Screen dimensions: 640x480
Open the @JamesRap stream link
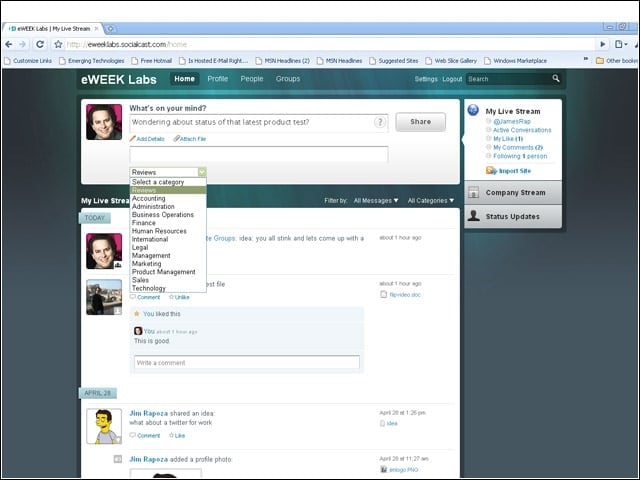[512, 121]
